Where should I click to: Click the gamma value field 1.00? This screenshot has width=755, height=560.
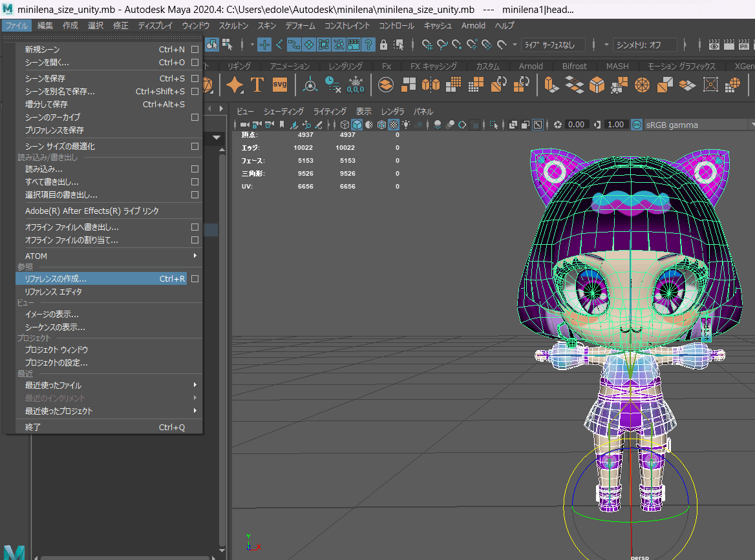pos(616,125)
